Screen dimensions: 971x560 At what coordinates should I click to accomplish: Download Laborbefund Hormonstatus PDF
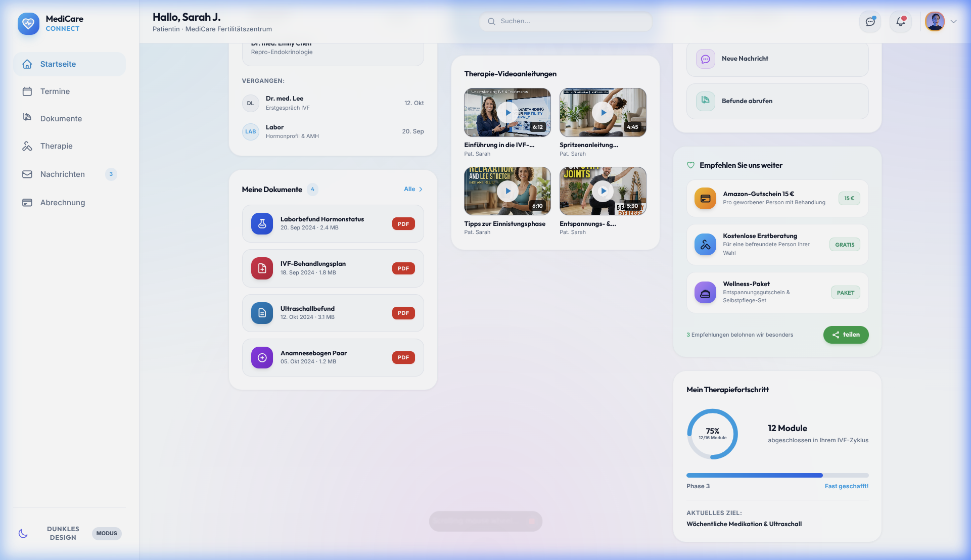tap(403, 224)
